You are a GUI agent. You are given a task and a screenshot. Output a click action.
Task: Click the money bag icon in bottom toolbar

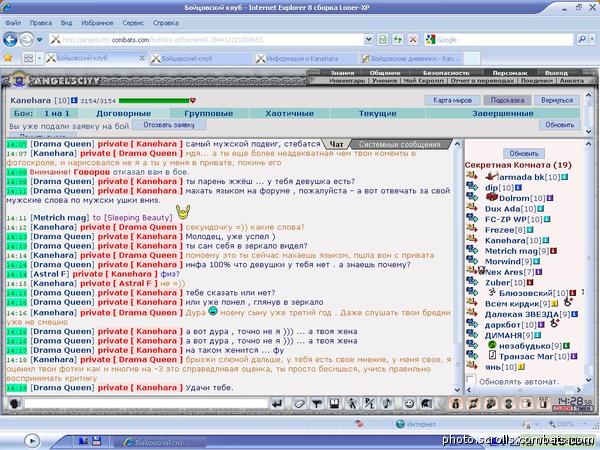(455, 404)
